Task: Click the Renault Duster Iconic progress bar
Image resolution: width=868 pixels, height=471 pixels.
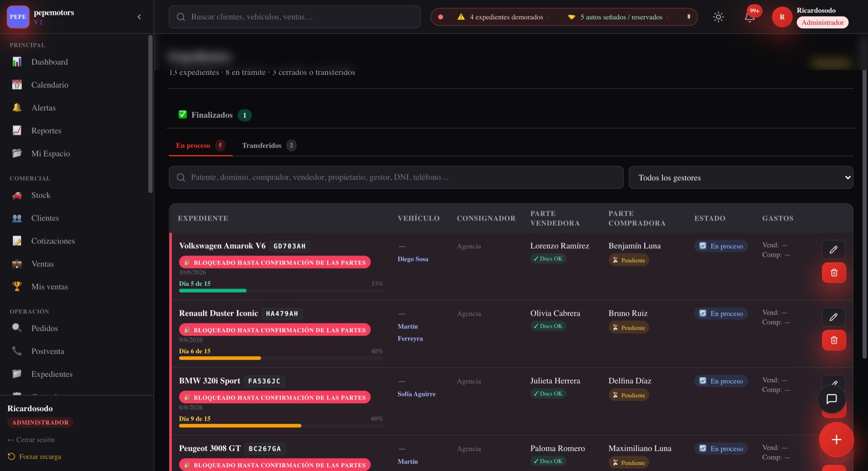Action: (x=281, y=358)
